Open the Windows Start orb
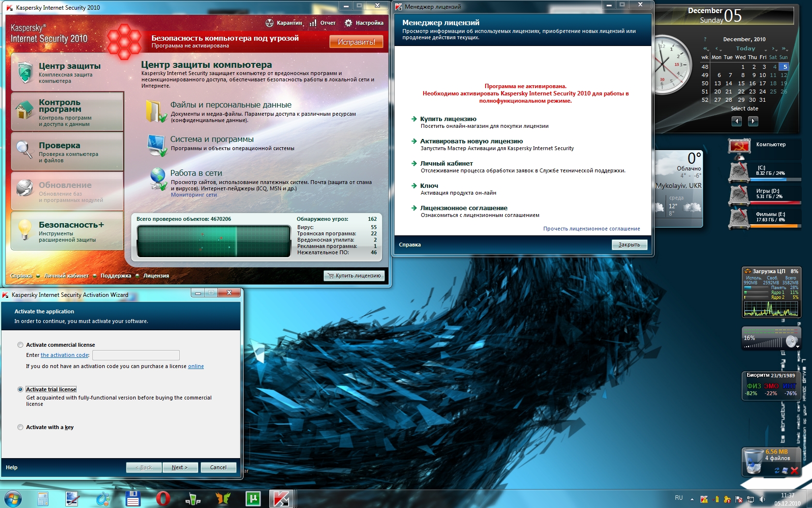 (x=12, y=498)
